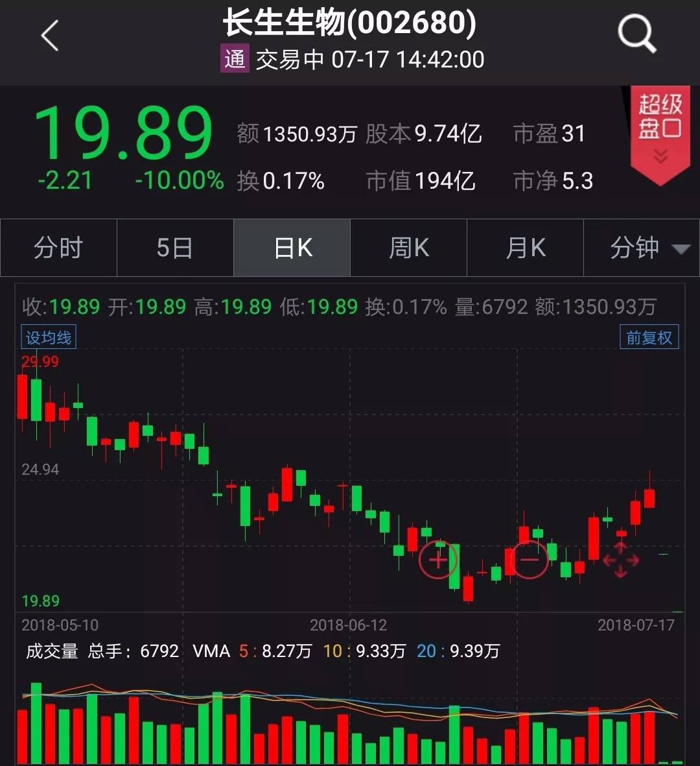
Task: Select the first tall green volume bar
Action: (x=36, y=723)
